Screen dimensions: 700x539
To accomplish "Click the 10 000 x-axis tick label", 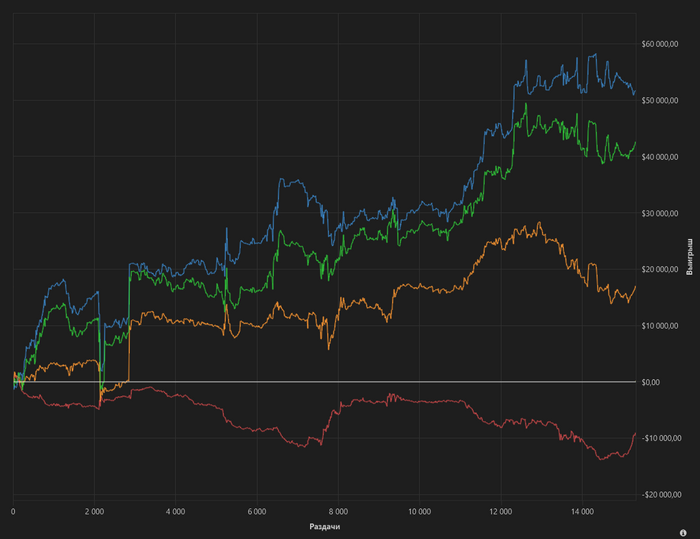I will [420, 512].
